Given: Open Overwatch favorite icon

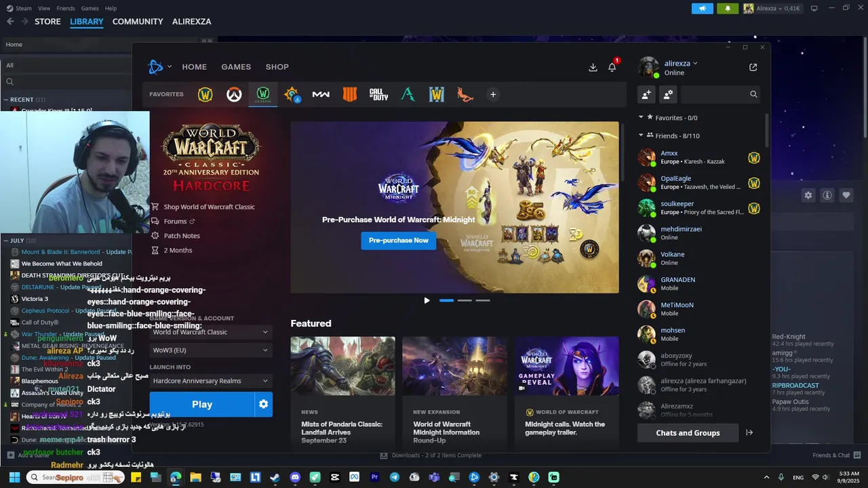Looking at the screenshot, I should (x=234, y=95).
